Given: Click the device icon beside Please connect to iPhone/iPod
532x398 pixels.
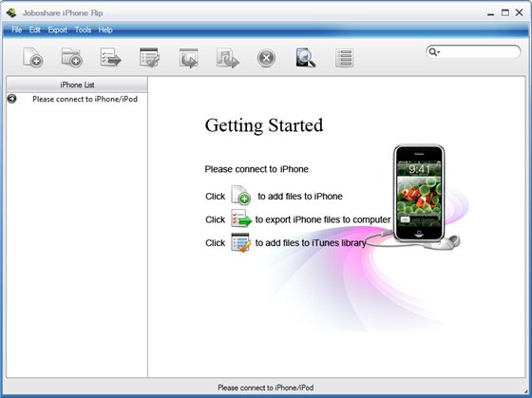Looking at the screenshot, I should coord(11,99).
